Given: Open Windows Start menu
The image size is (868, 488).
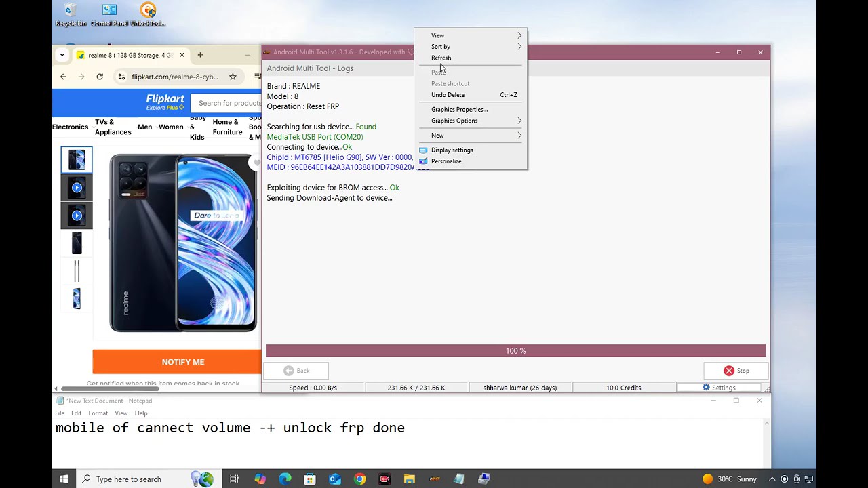Looking at the screenshot, I should (64, 479).
